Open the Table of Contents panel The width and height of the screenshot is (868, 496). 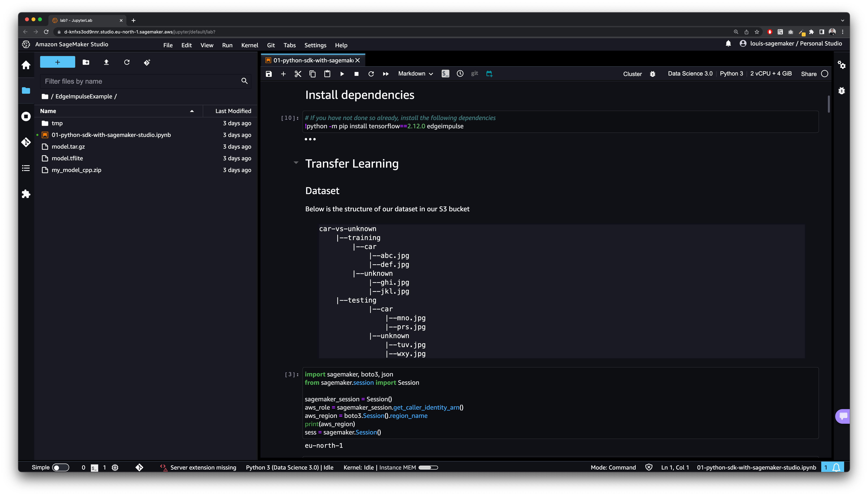pos(26,168)
